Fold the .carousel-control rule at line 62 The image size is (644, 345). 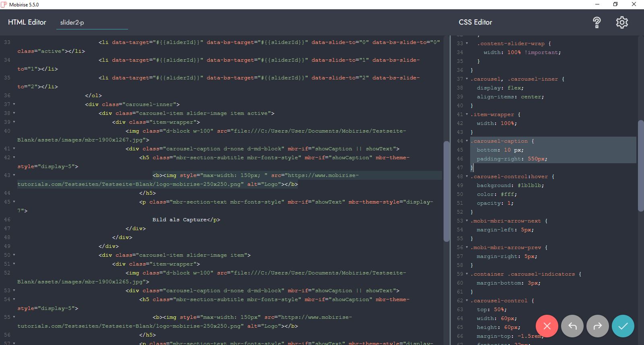(x=467, y=301)
